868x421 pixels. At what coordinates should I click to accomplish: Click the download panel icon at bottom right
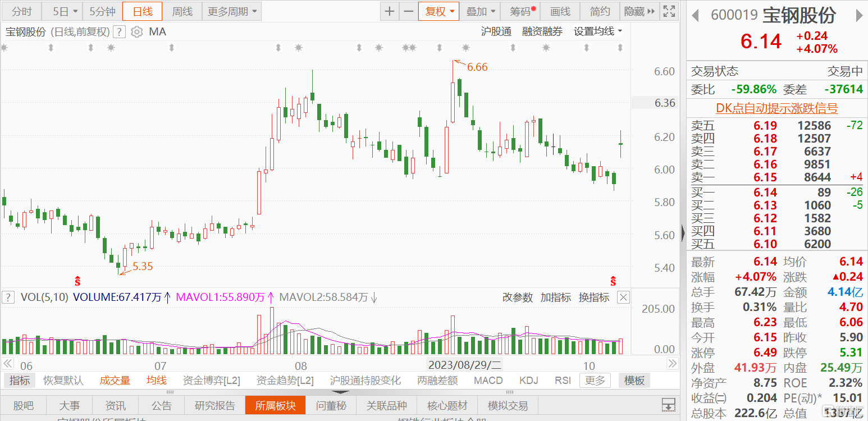coord(668,404)
